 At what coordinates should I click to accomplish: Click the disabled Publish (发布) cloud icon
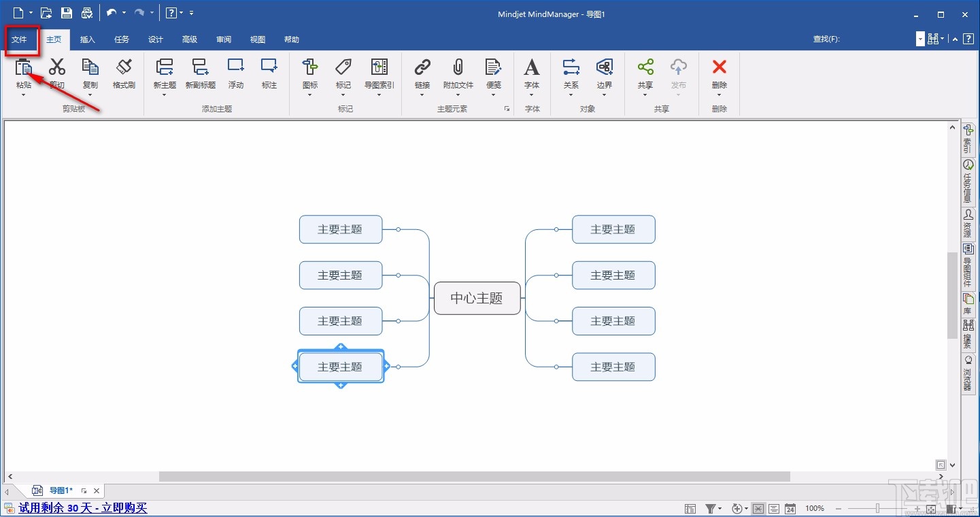click(x=679, y=67)
